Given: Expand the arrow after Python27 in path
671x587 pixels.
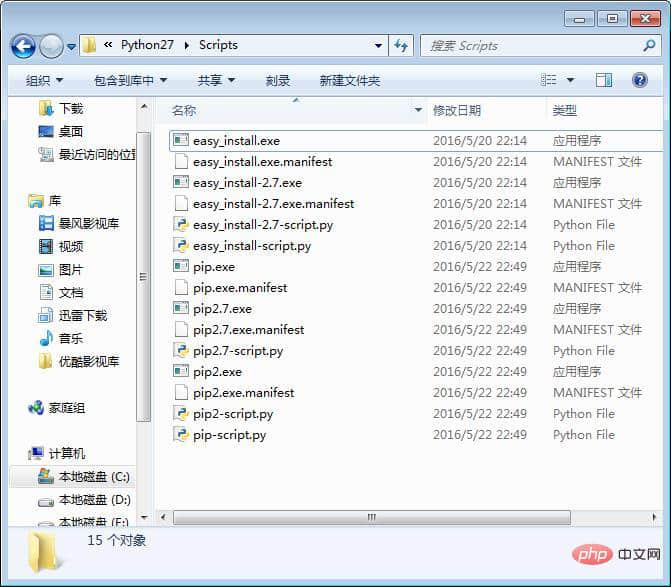Looking at the screenshot, I should click(x=187, y=45).
